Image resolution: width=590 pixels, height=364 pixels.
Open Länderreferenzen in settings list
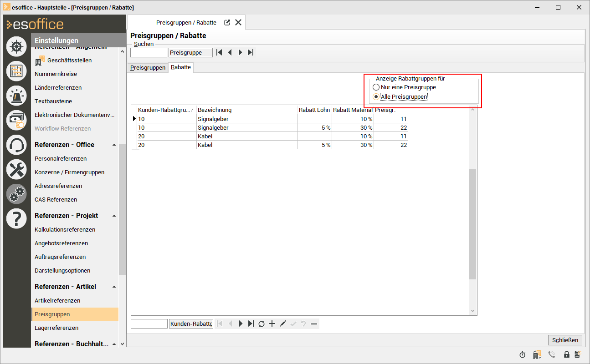(58, 87)
